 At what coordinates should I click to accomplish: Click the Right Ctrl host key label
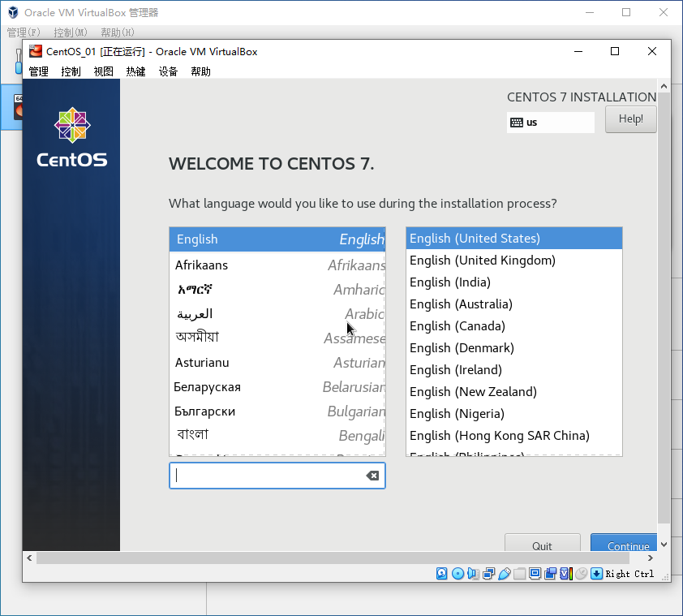(x=629, y=574)
